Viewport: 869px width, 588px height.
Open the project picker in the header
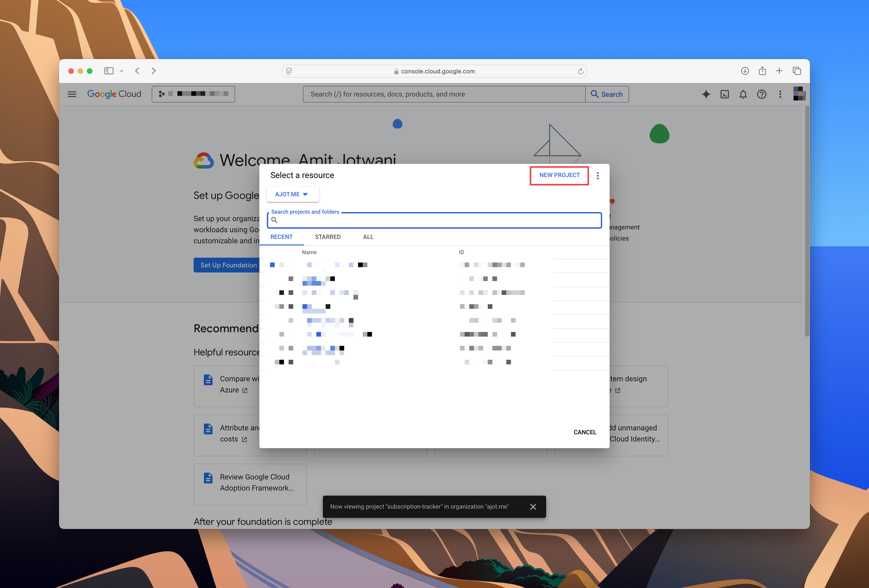pyautogui.click(x=193, y=94)
